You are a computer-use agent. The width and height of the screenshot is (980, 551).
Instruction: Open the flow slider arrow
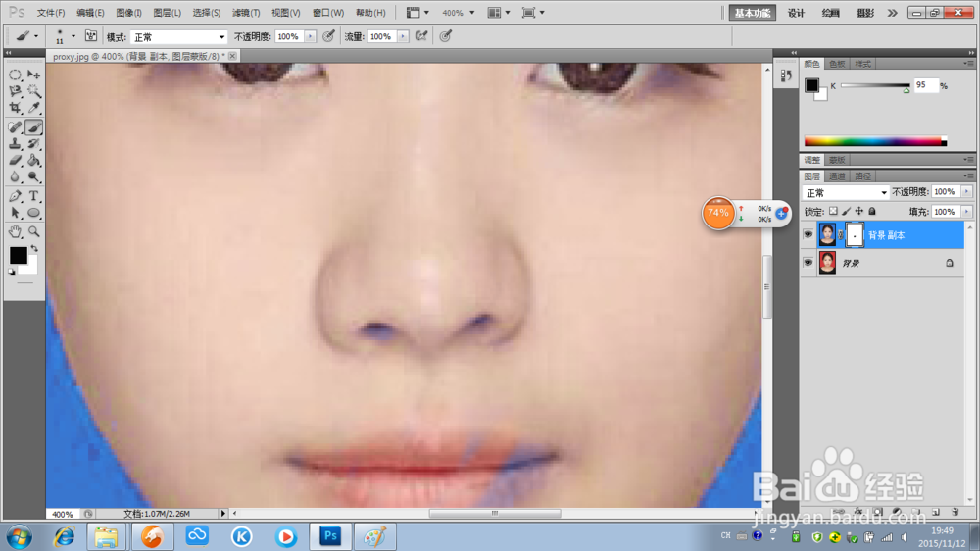coord(403,37)
